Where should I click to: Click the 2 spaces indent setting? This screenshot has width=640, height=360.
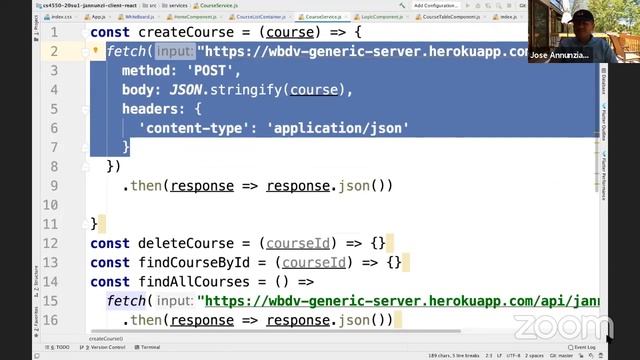coord(534,356)
